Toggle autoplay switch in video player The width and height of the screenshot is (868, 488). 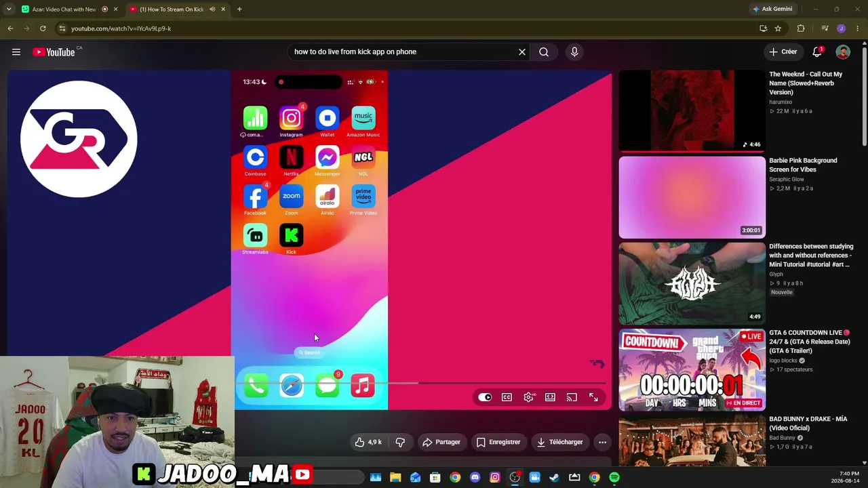click(485, 397)
